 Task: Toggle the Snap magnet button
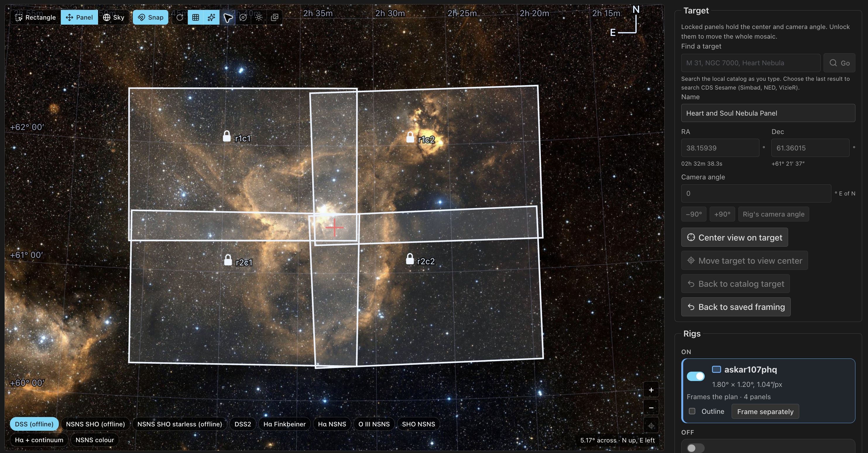(x=150, y=17)
